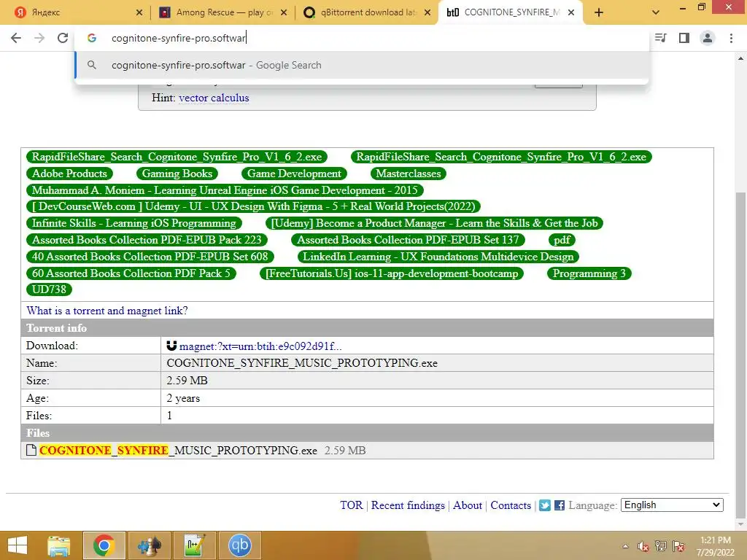Reload the current page
Viewport: 747px width, 560px height.
tap(63, 38)
